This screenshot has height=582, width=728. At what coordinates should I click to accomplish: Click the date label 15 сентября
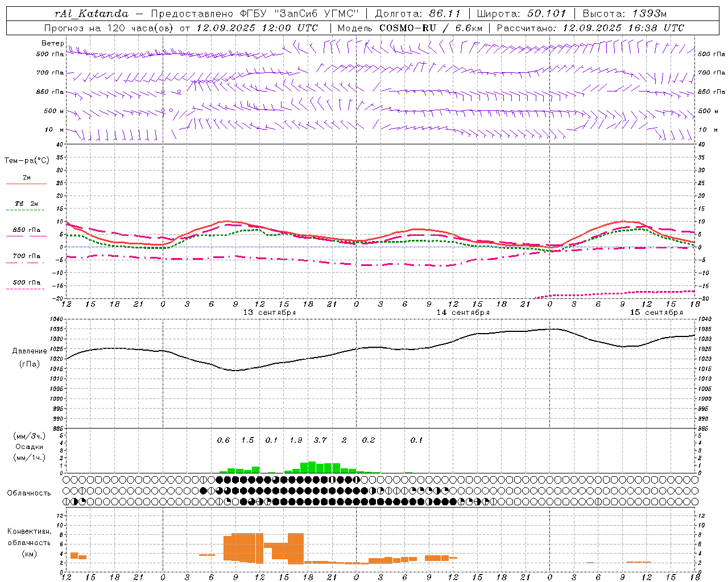point(656,313)
